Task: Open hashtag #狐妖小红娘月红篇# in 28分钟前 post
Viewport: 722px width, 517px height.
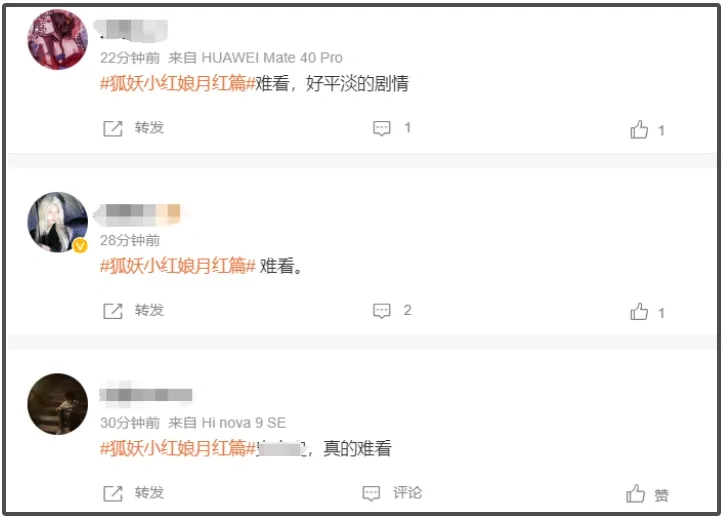Action: 178,266
